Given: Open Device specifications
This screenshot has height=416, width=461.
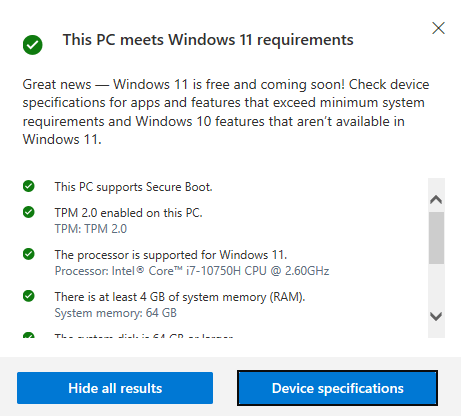Looking at the screenshot, I should [x=337, y=388].
